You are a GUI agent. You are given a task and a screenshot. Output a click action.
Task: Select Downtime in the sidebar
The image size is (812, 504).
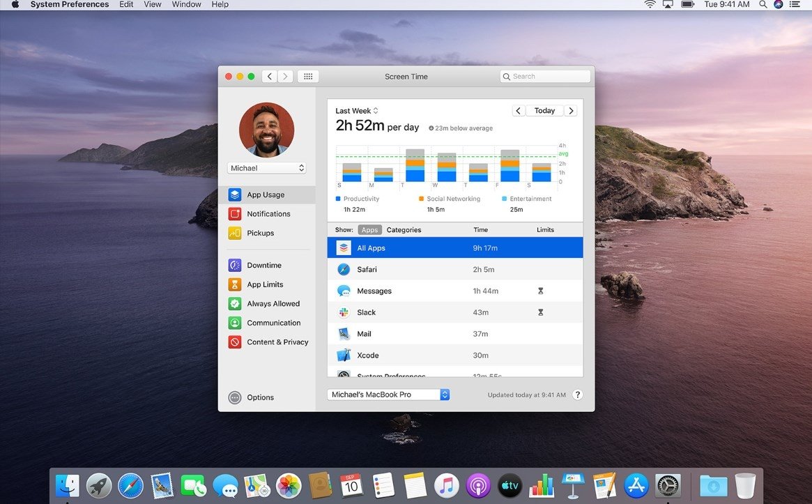tap(263, 265)
